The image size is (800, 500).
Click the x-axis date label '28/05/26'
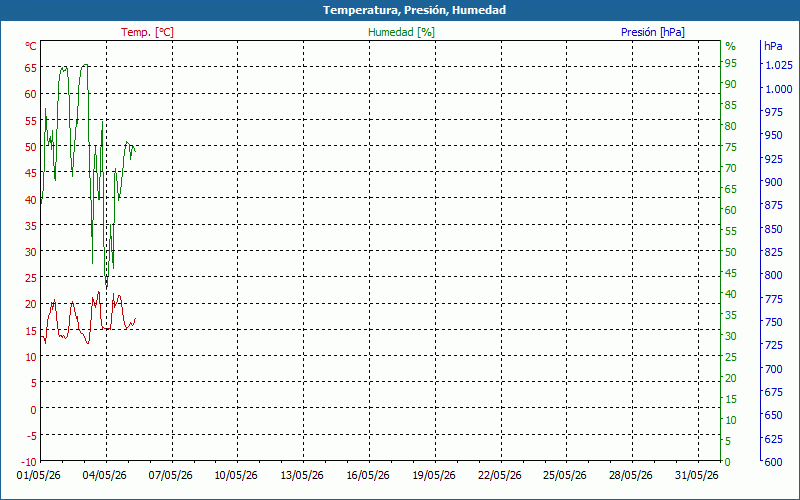tap(631, 476)
